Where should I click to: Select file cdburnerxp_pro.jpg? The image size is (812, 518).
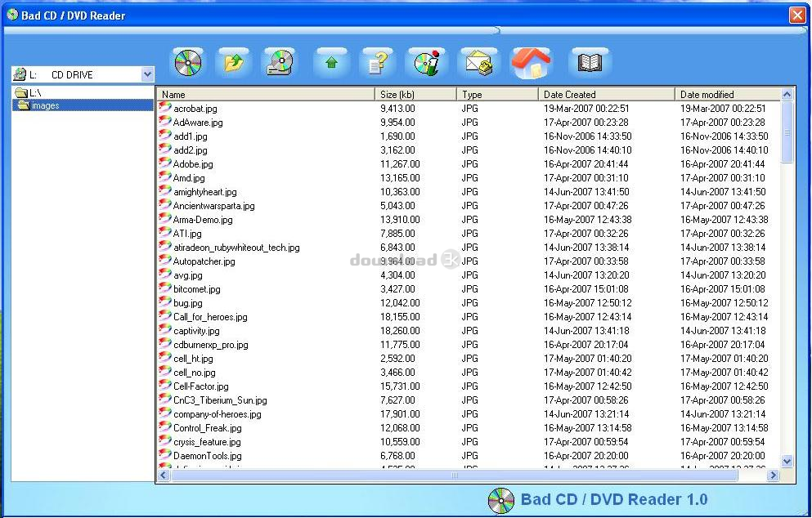[211, 345]
